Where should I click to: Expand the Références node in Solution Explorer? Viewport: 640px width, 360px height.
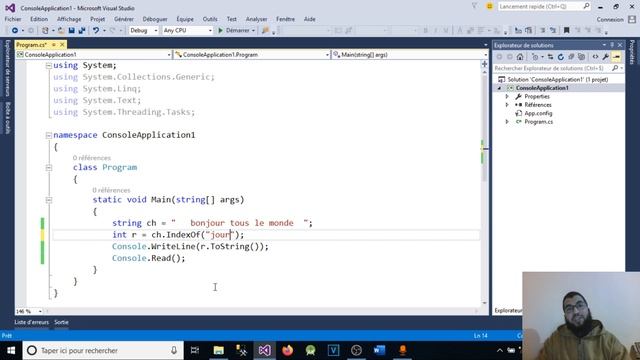[x=507, y=105]
